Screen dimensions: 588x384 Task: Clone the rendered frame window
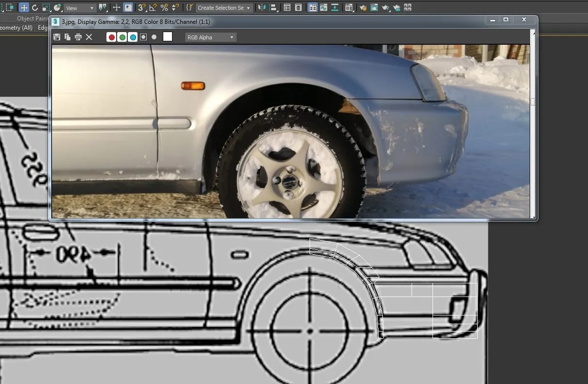(68, 37)
